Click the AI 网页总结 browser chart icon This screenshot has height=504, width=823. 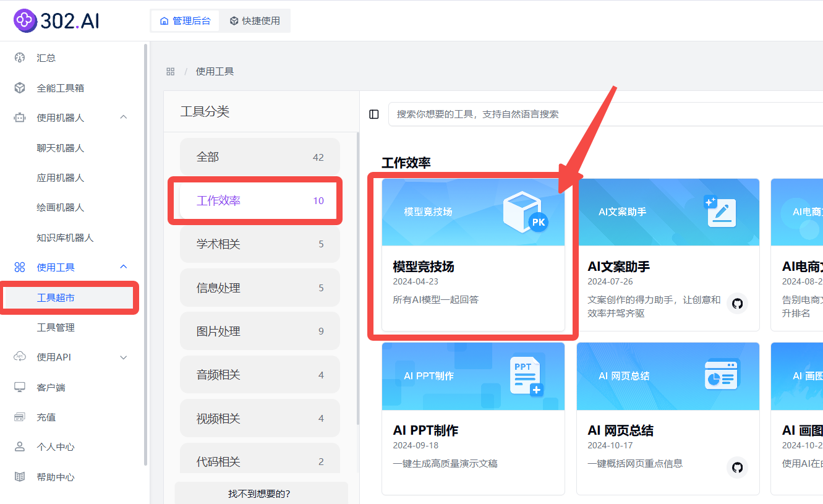tap(722, 375)
